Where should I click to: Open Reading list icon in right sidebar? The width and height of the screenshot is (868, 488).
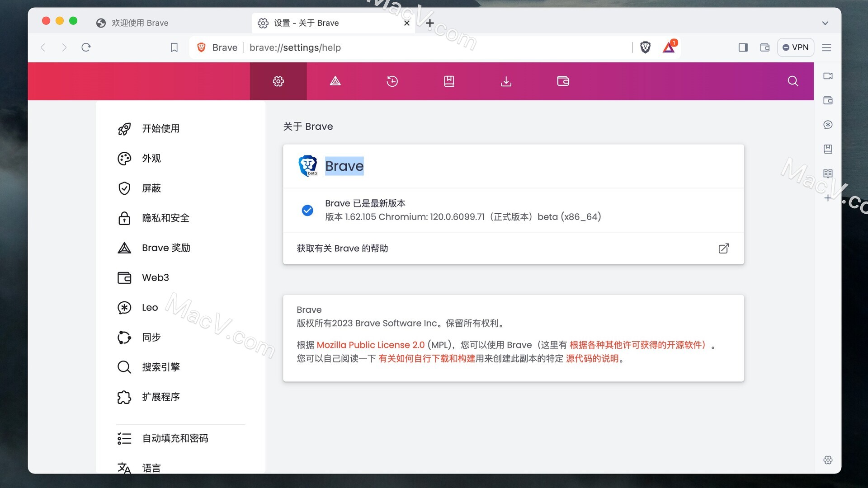coord(828,174)
